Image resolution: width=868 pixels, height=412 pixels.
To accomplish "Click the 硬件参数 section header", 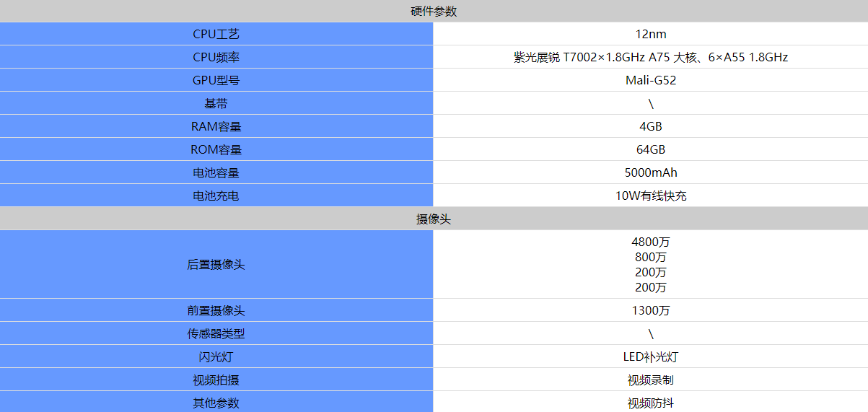I will tap(434, 11).
